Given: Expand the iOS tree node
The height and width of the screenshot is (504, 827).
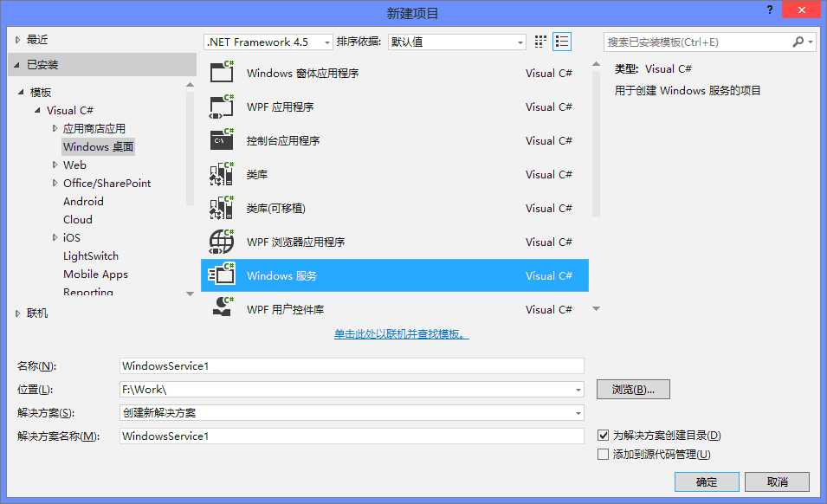Looking at the screenshot, I should pos(55,238).
